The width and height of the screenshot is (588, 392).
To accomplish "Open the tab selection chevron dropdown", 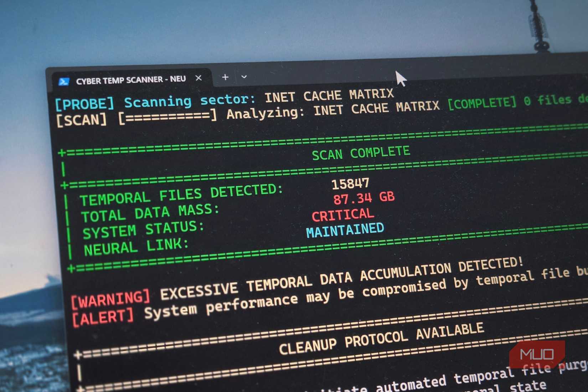I will pyautogui.click(x=244, y=77).
